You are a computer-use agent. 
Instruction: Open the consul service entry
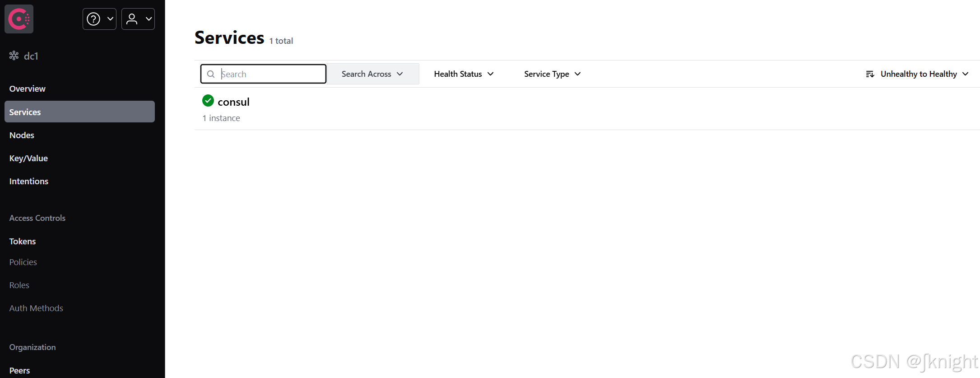587,109
